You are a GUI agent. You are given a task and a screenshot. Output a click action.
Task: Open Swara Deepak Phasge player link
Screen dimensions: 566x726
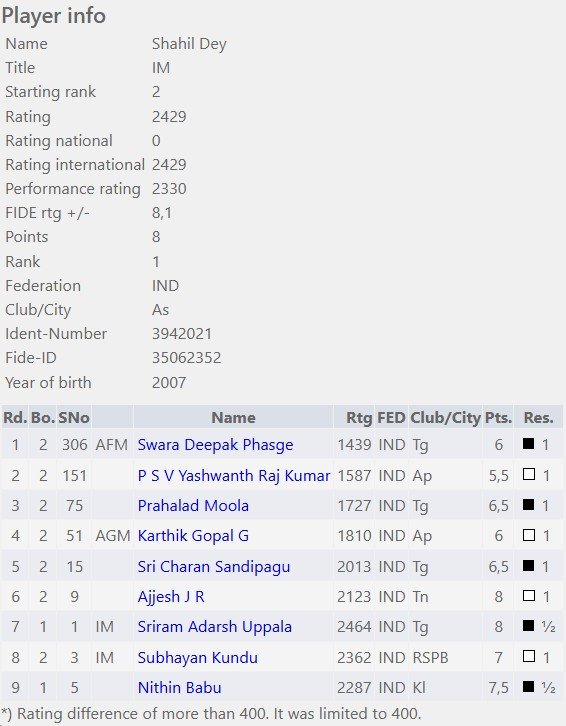pos(215,444)
